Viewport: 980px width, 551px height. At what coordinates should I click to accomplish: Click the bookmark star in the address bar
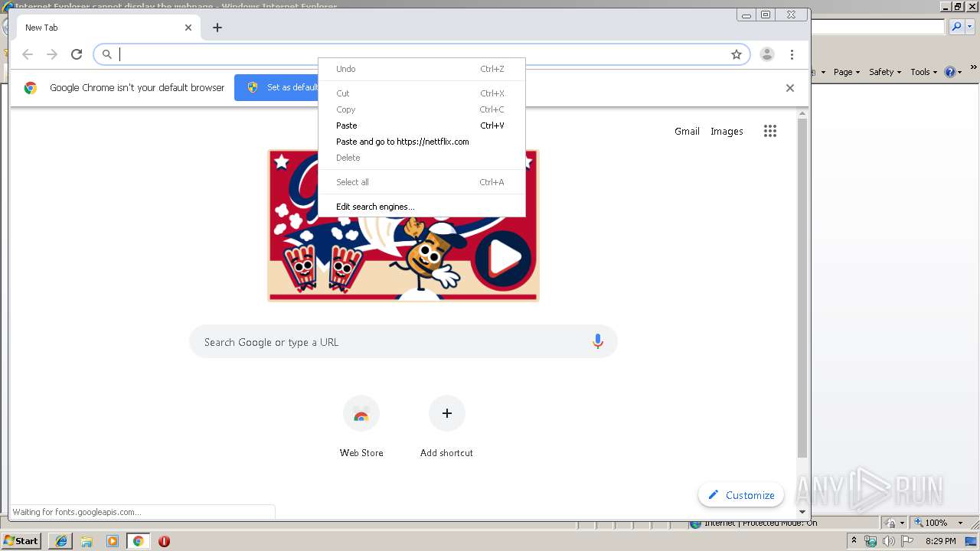737,54
